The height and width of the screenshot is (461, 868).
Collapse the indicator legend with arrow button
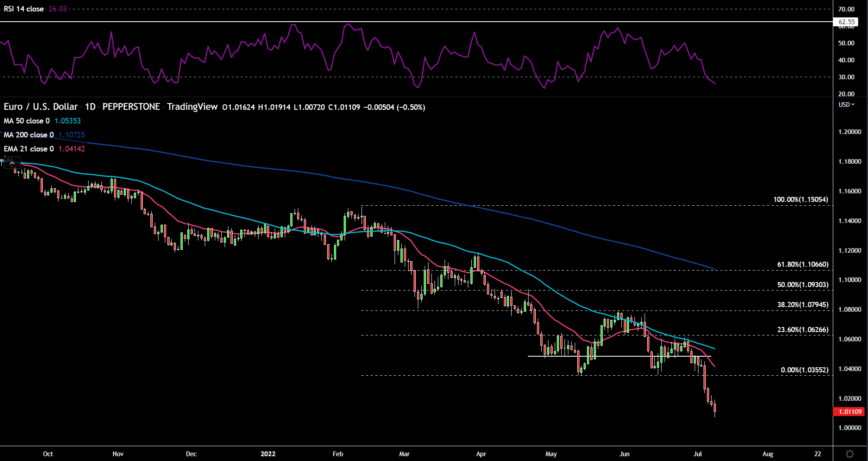(x=12, y=163)
